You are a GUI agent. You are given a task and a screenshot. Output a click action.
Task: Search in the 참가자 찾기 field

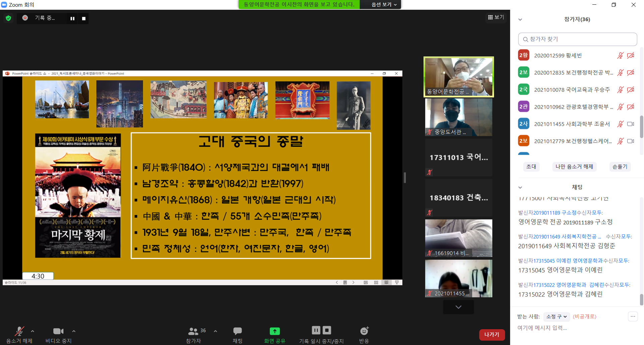click(x=578, y=39)
